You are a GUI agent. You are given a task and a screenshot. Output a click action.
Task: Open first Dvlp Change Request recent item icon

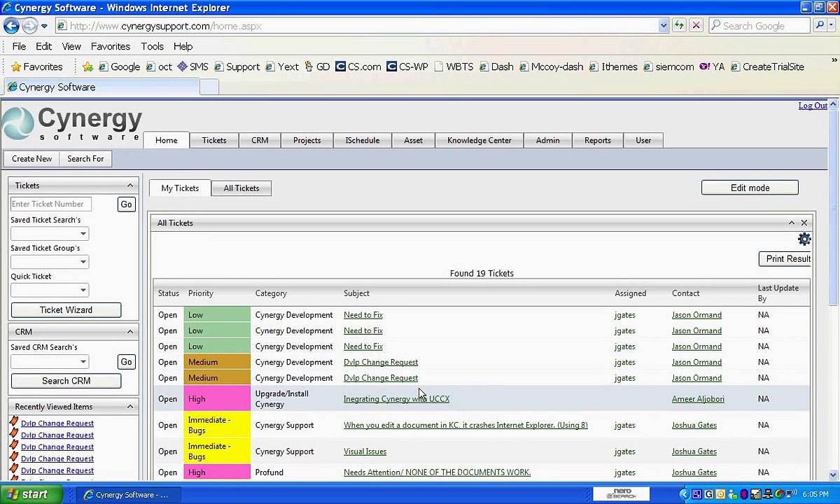point(14,422)
